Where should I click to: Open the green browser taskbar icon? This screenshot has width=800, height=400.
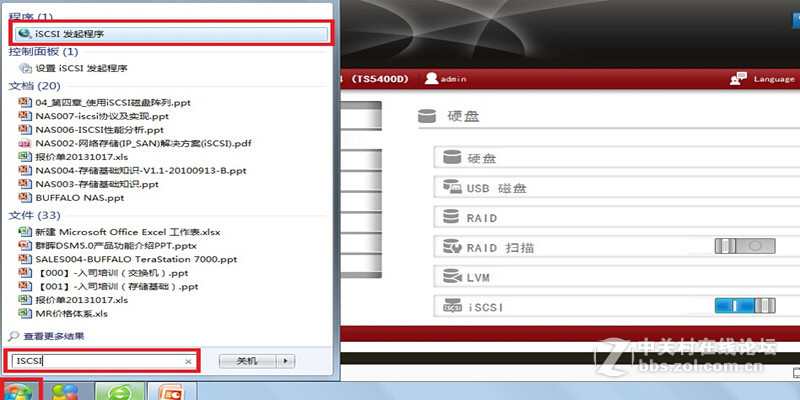120,392
